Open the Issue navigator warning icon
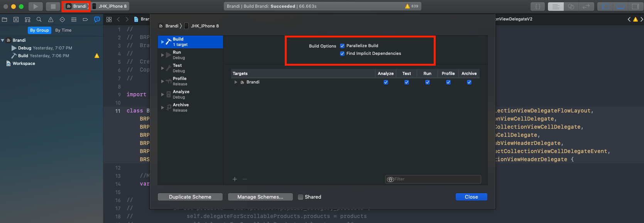The width and height of the screenshot is (644, 223). point(51,19)
